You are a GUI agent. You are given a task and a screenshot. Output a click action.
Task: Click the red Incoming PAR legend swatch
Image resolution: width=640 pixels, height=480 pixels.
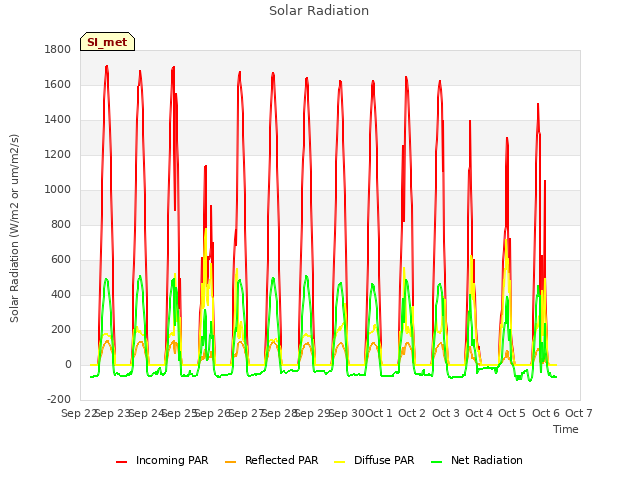(121, 462)
